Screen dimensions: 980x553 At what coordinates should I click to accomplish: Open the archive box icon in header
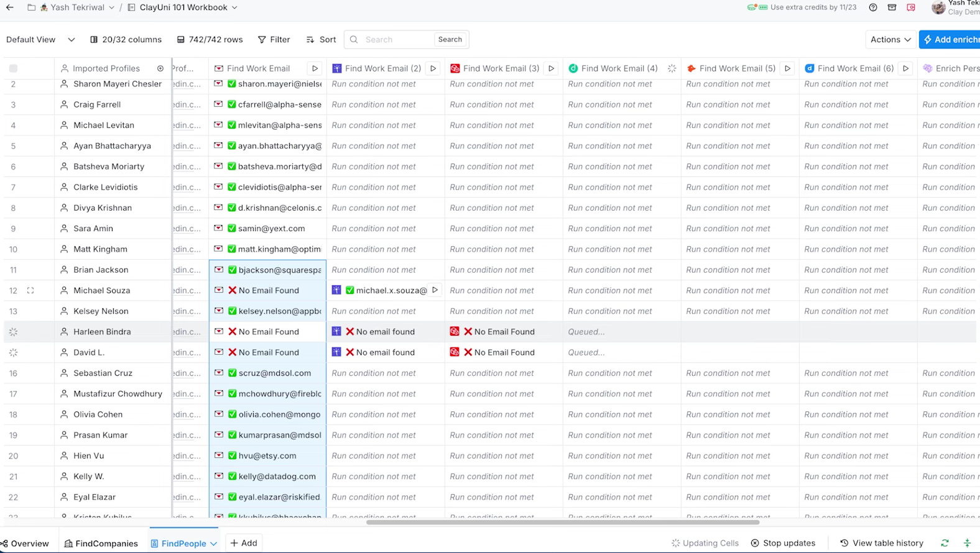[x=892, y=7]
